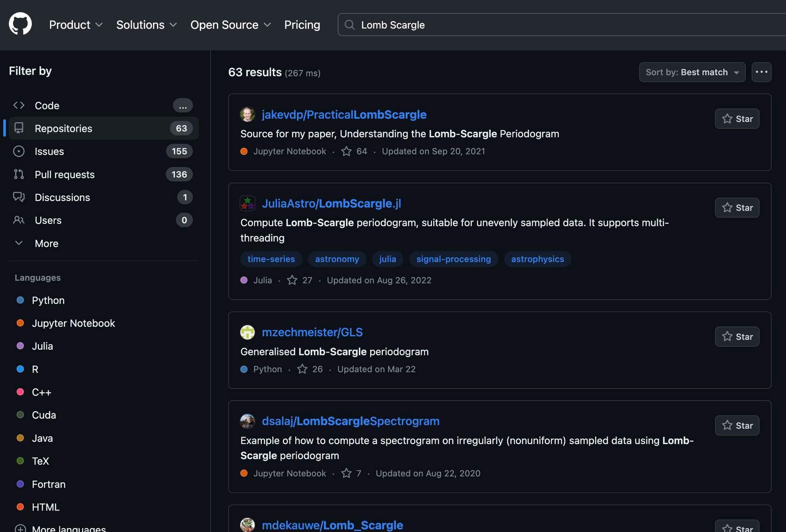Click the plus icon beside More languages
786x532 pixels.
coord(20,529)
